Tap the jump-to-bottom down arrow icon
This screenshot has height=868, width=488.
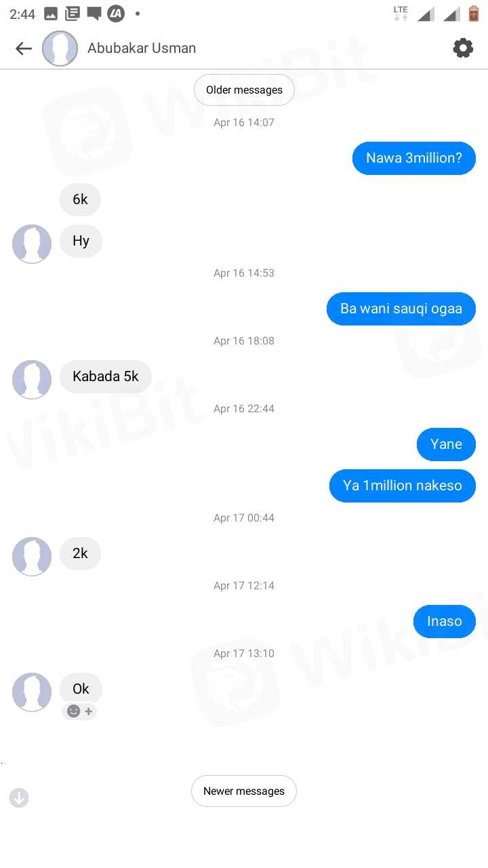tap(19, 797)
